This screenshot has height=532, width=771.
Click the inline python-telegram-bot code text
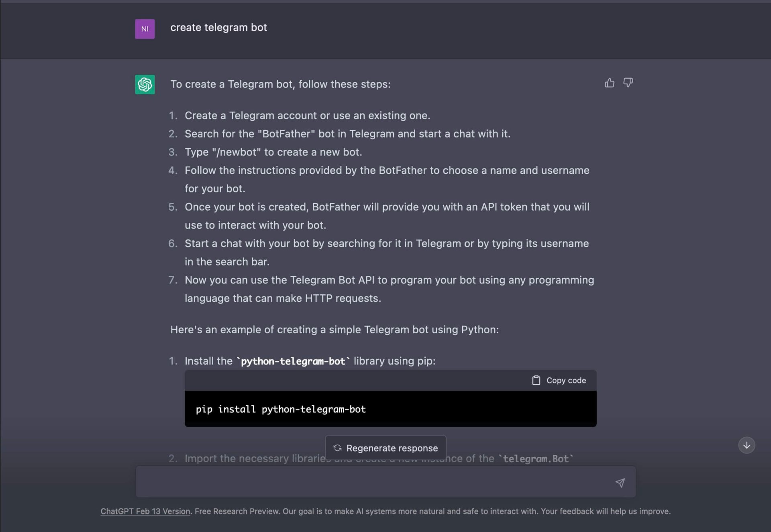293,361
